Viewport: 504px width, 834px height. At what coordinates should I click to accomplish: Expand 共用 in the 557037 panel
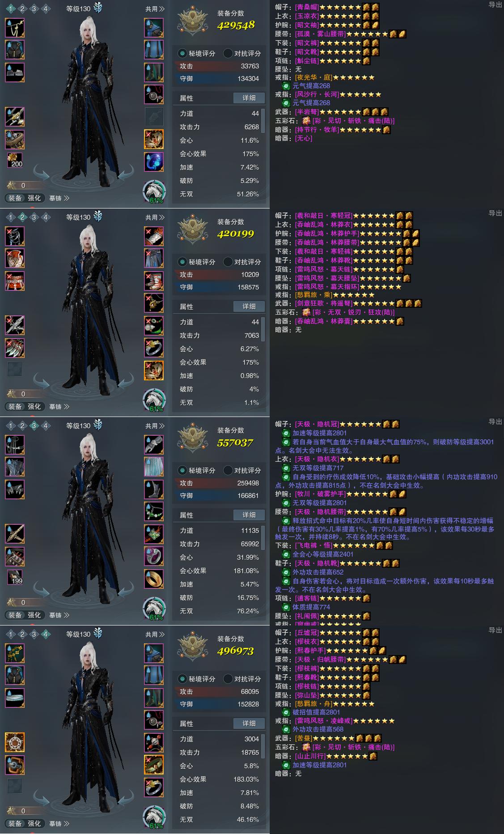pos(155,426)
